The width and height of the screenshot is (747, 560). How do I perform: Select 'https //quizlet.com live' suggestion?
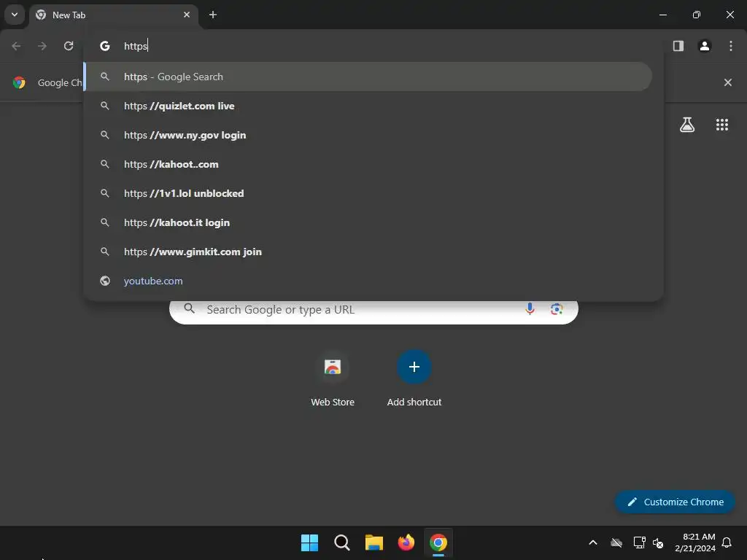point(368,106)
